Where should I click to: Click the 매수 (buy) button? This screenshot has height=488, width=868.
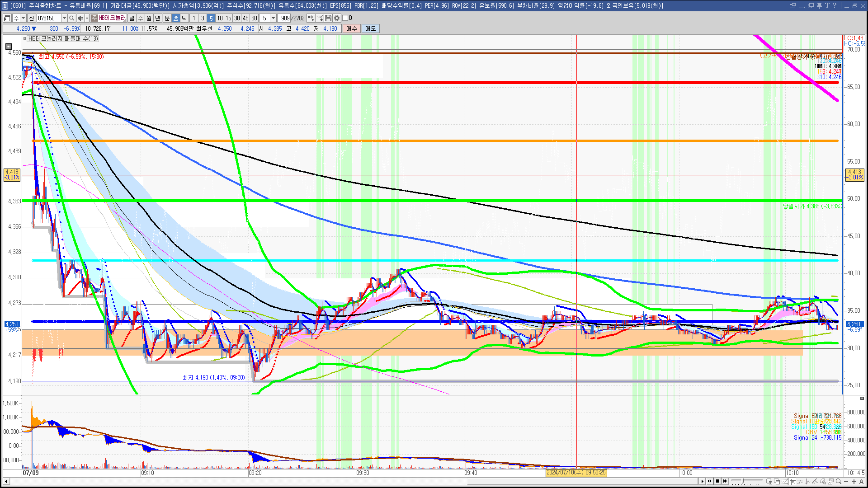(352, 28)
